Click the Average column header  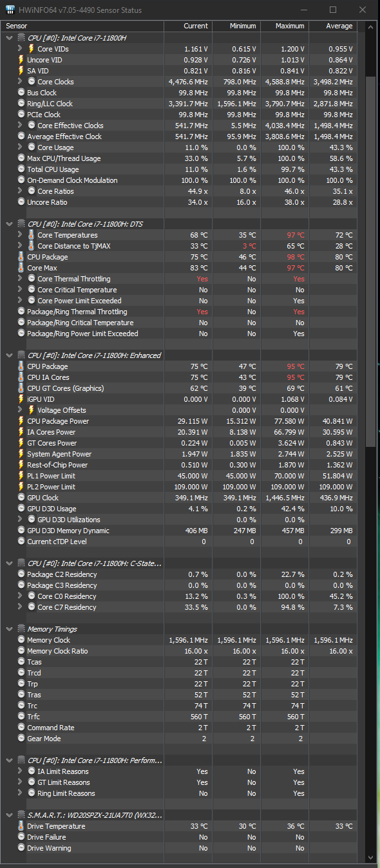pos(332,26)
